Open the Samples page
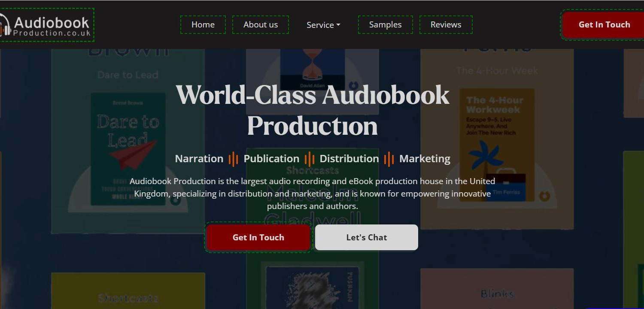The image size is (644, 309). click(386, 25)
